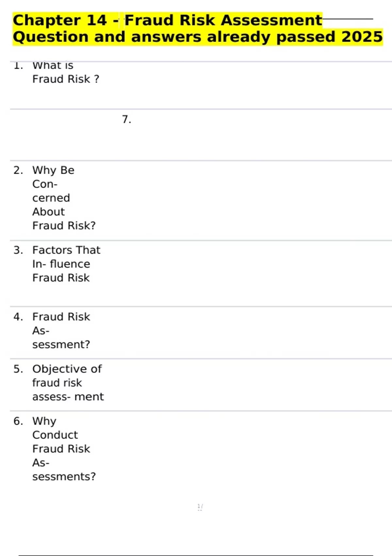Click the list number "2."
The image size is (392, 556).
coord(18,170)
